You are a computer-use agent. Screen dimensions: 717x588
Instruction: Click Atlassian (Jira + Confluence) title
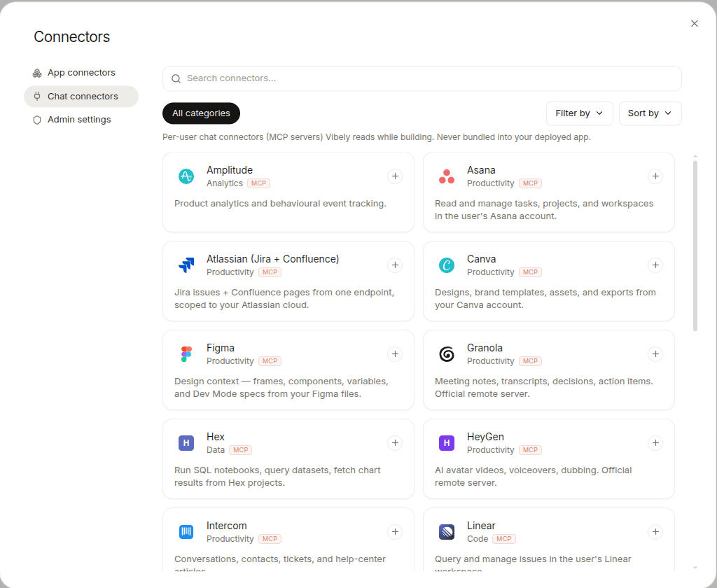pos(272,259)
